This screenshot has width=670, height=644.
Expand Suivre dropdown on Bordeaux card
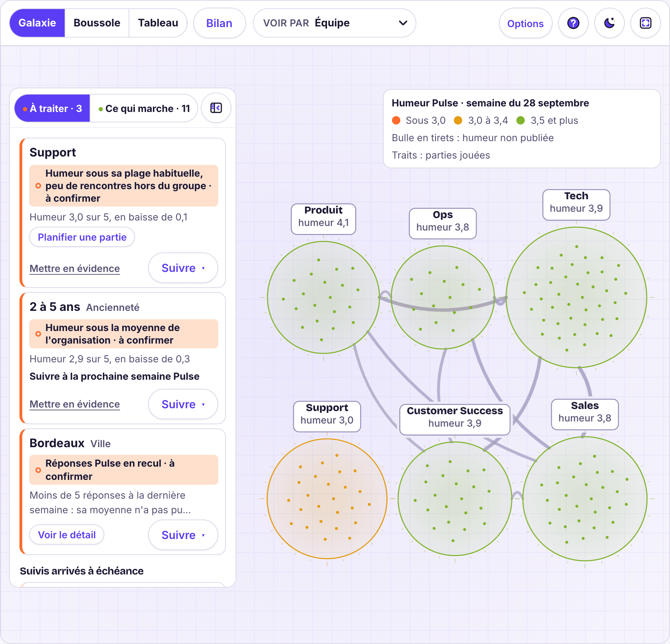[183, 535]
